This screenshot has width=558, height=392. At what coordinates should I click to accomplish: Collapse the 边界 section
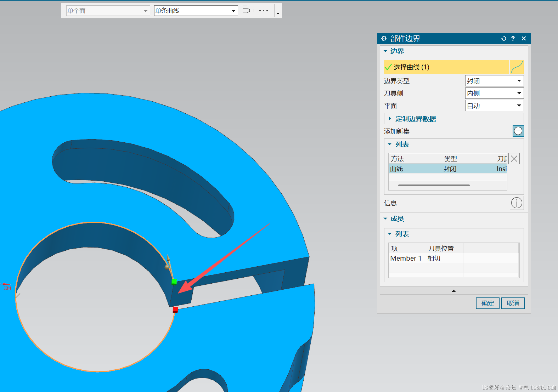coord(385,51)
